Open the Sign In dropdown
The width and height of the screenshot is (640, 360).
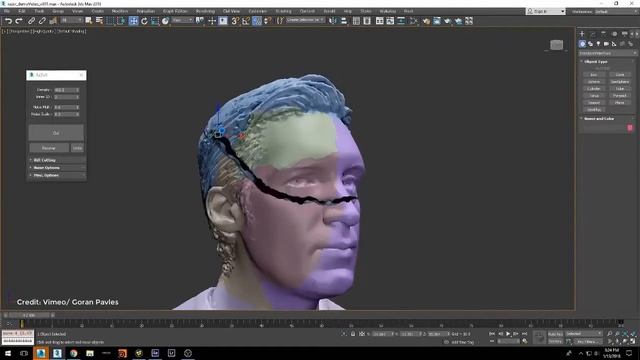pyautogui.click(x=546, y=11)
